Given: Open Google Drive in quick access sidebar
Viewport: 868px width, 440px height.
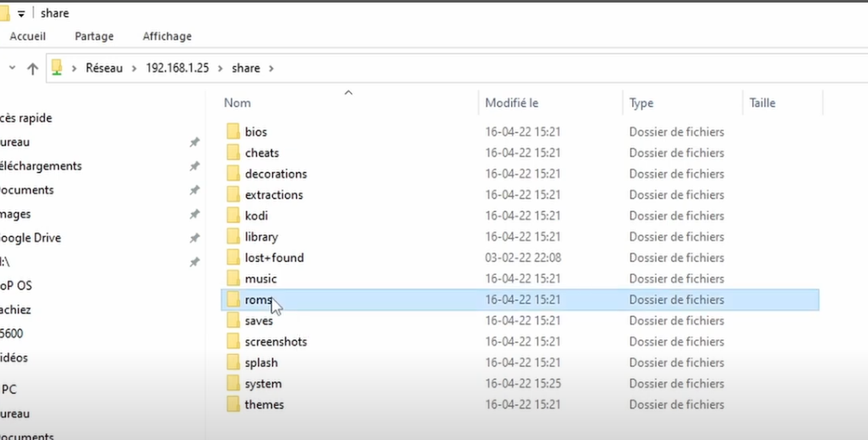Looking at the screenshot, I should click(x=31, y=238).
